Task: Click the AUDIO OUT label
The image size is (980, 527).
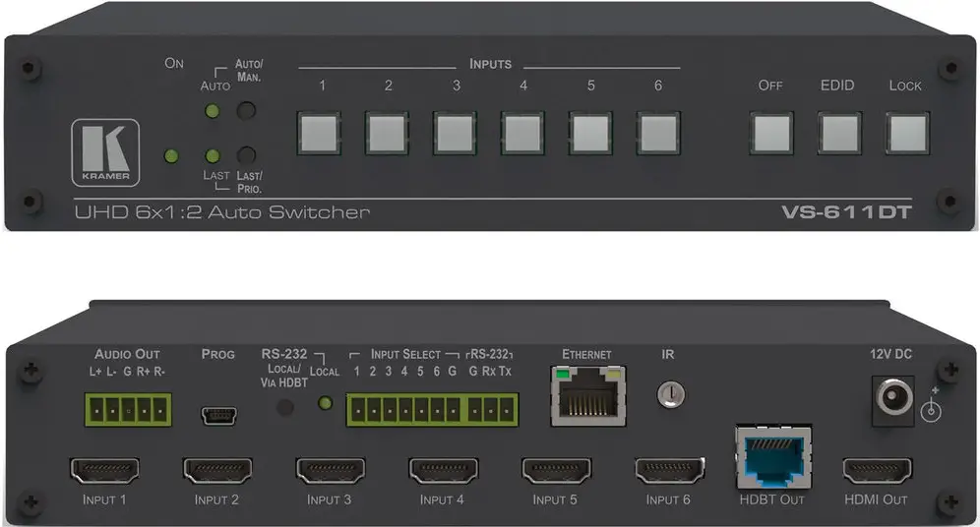Action: (x=128, y=354)
